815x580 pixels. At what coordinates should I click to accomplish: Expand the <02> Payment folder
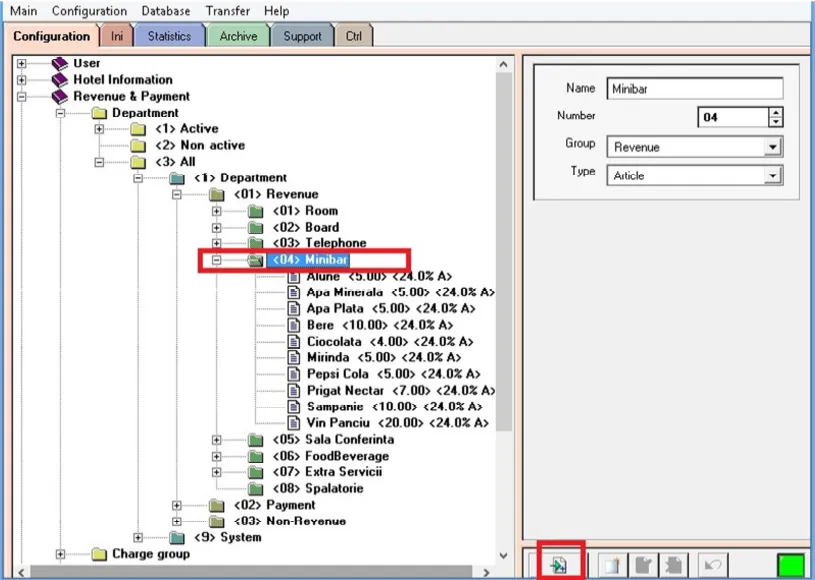[x=177, y=505]
